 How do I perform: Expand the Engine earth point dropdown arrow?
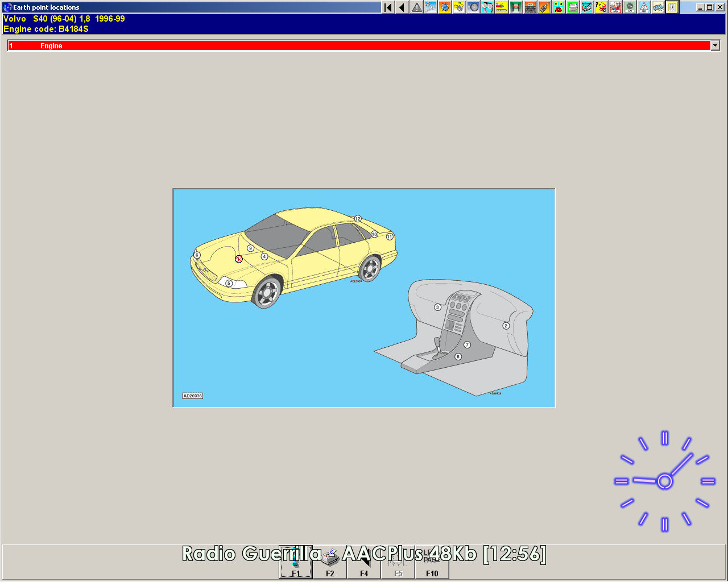click(715, 45)
